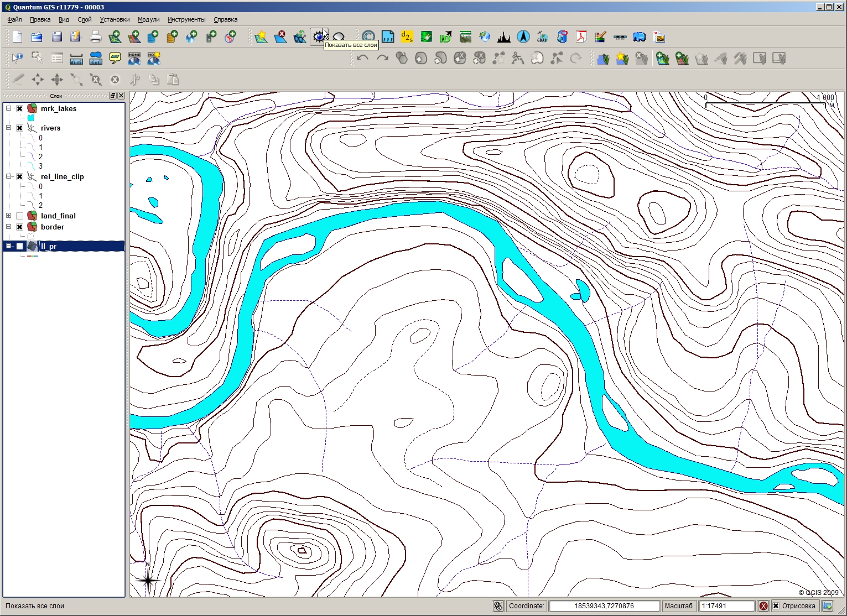
Task: Select the Identify Features tool
Action: (18, 58)
